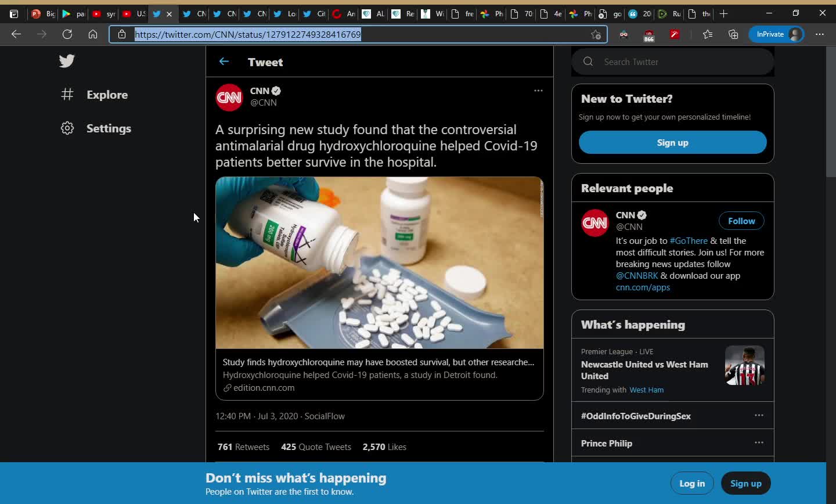Viewport: 836px width, 504px height.
Task: Click Sign up in New to Twitter box
Action: 672,142
